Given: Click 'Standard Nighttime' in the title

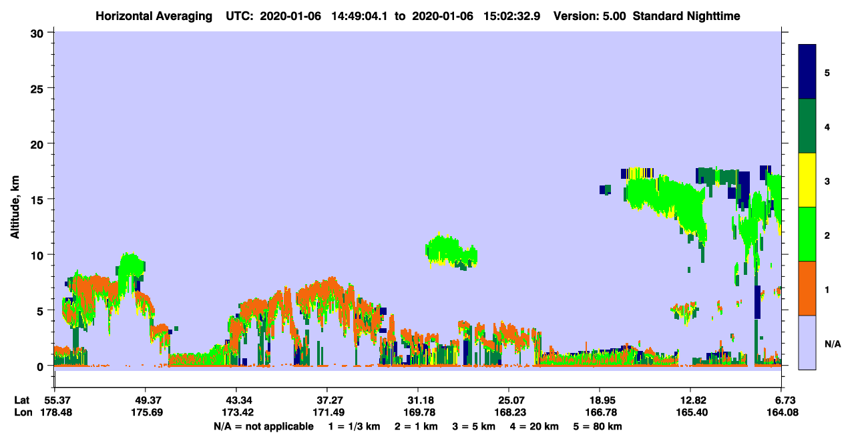Looking at the screenshot, I should coord(686,16).
